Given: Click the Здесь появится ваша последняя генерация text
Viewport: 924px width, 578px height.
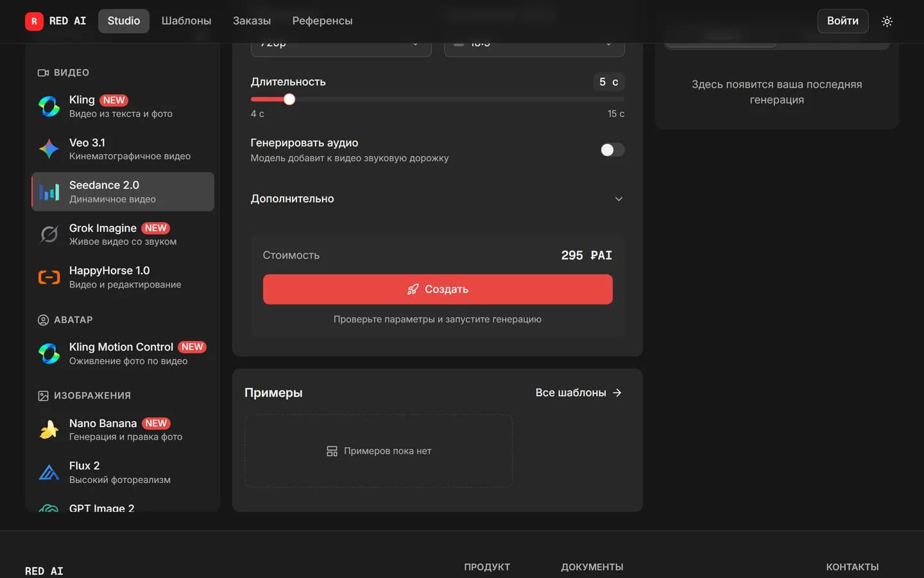Looking at the screenshot, I should 776,92.
